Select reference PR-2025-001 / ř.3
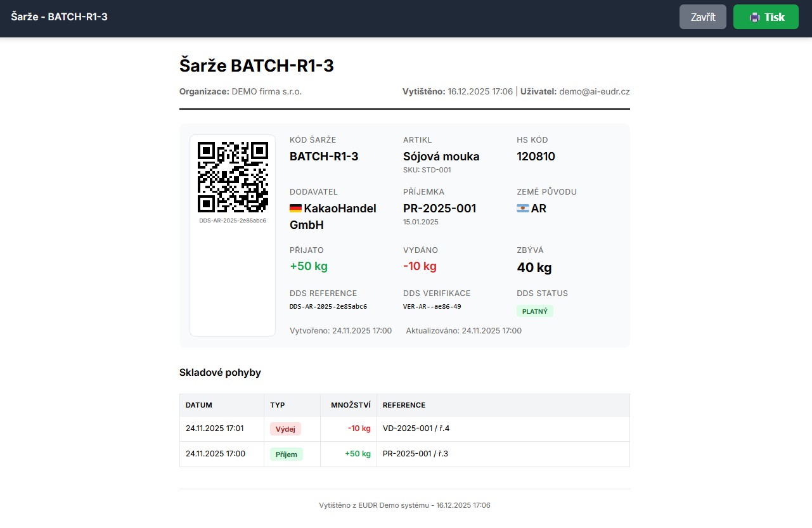812x528 pixels. (415, 454)
